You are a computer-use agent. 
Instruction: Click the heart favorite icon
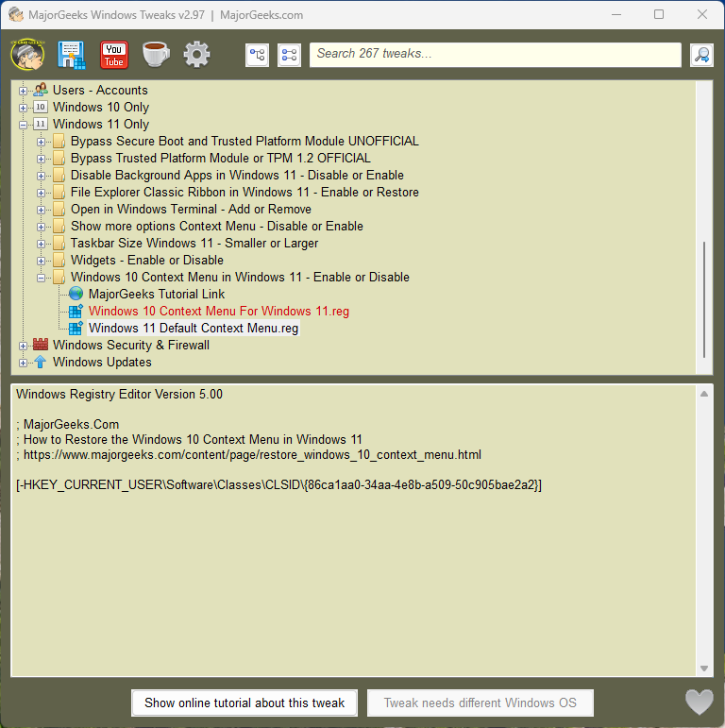coord(700,702)
